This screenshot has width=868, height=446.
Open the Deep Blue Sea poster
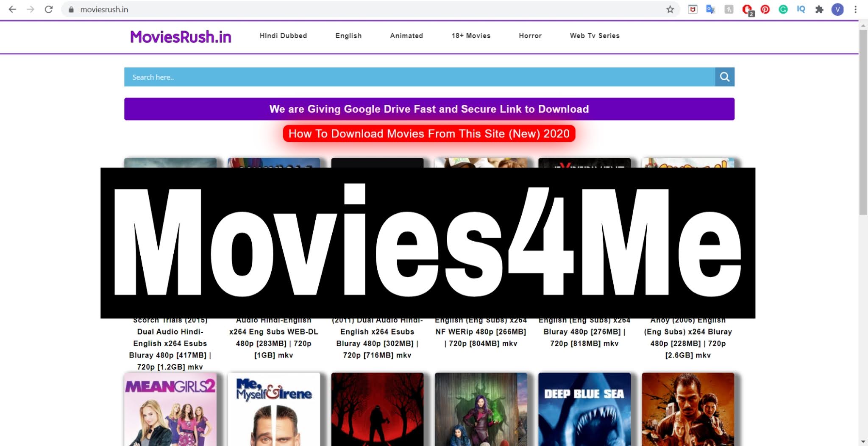584,409
